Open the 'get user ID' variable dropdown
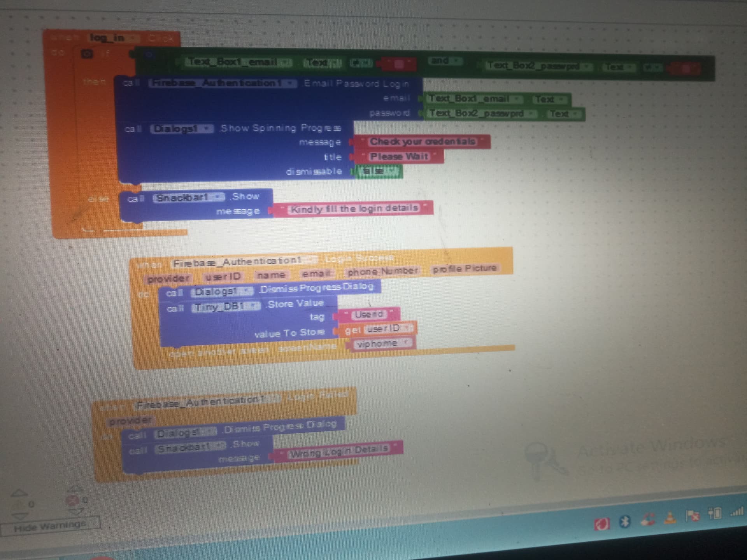The width and height of the screenshot is (747, 560). pyautogui.click(x=407, y=328)
